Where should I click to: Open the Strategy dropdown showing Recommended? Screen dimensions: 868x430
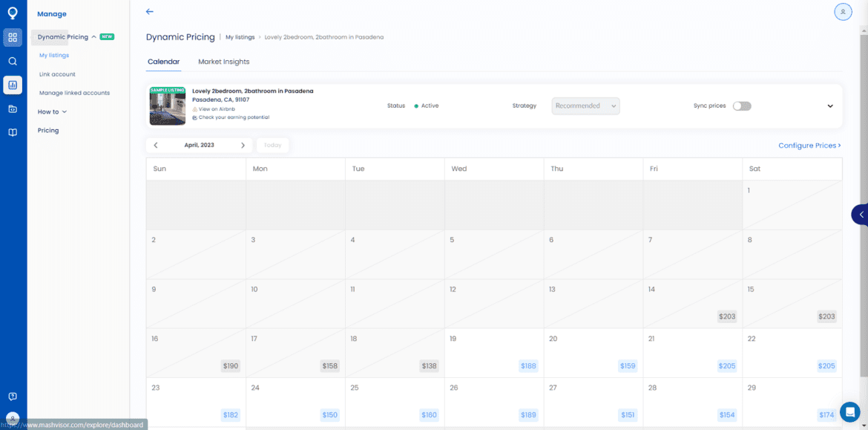585,106
